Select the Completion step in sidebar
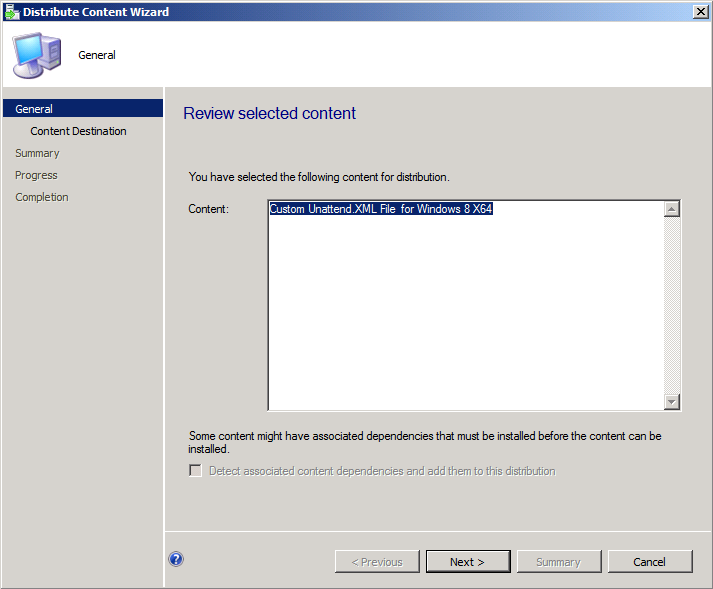 [42, 197]
